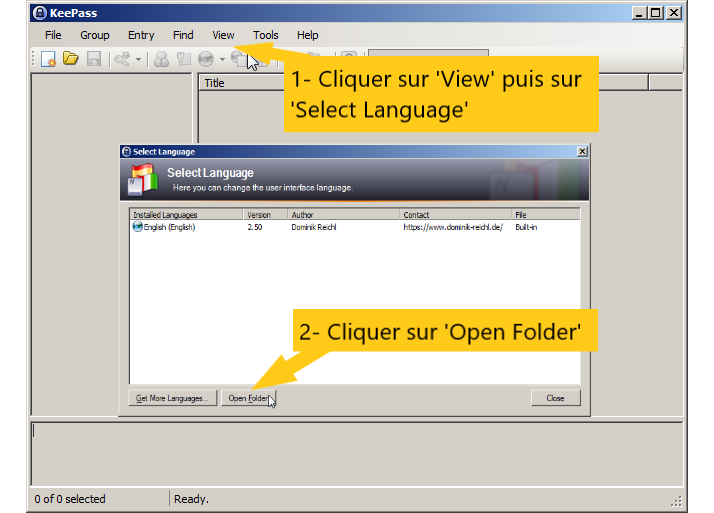Open the View menu
714x513 pixels.
click(223, 35)
